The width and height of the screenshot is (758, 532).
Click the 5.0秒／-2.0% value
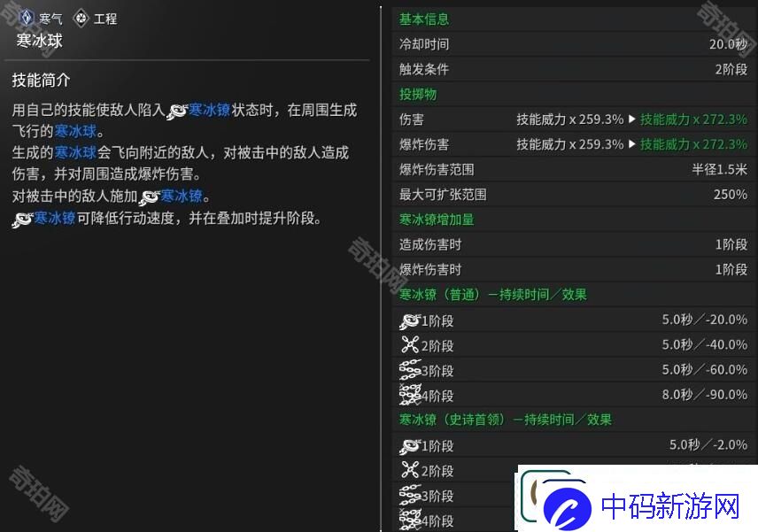point(708,445)
